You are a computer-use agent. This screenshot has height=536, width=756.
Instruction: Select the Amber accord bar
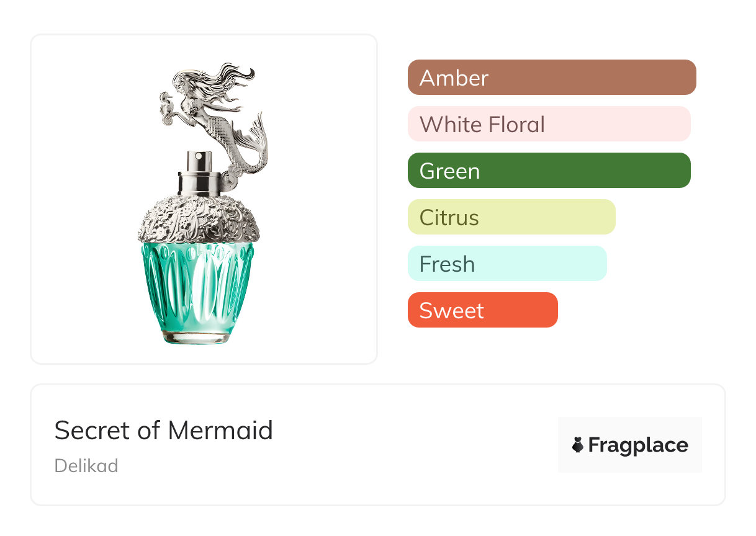(551, 78)
